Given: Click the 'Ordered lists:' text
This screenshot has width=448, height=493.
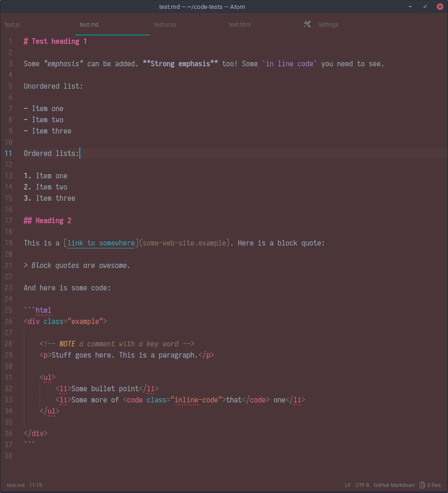Looking at the screenshot, I should pos(51,154).
